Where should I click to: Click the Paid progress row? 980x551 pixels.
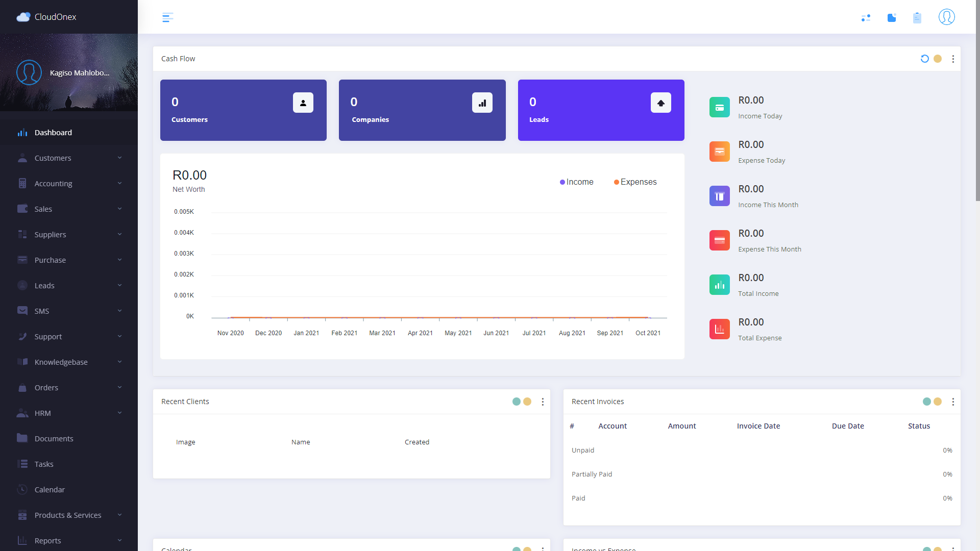point(762,498)
